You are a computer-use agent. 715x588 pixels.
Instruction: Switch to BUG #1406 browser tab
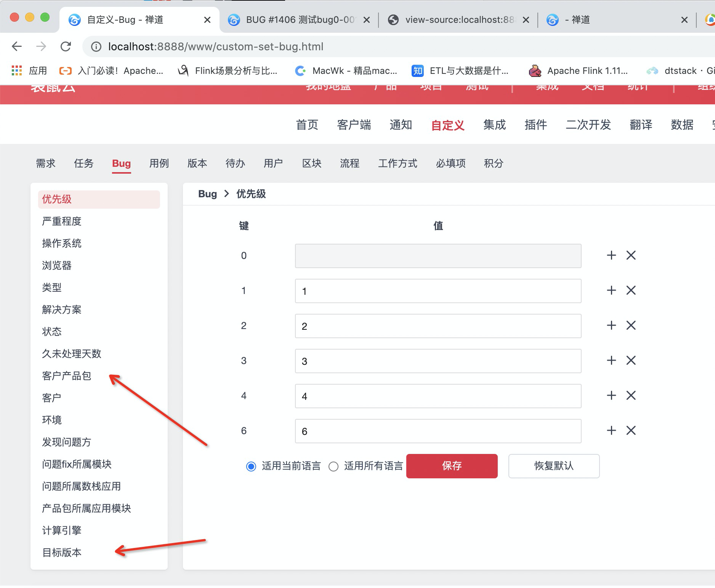299,20
